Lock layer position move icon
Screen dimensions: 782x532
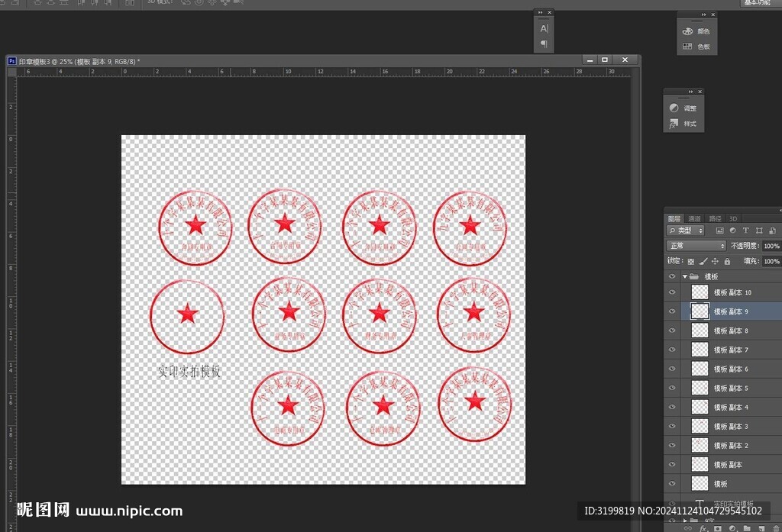point(715,261)
